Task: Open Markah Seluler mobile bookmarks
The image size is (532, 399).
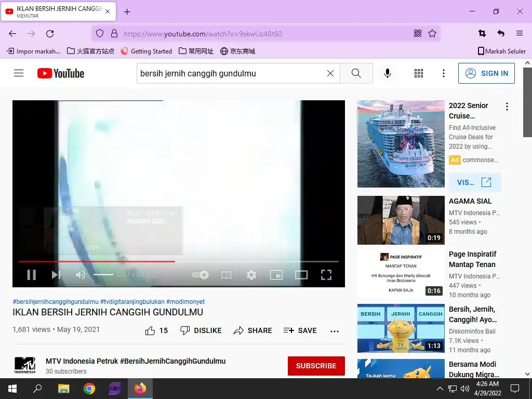Action: pyautogui.click(x=502, y=51)
